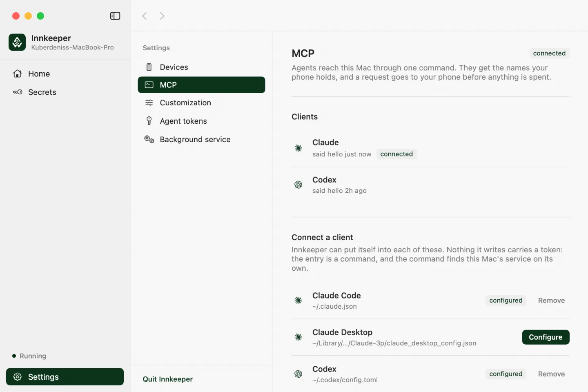Click the Settings gear icon in sidebar
Image resolution: width=588 pixels, height=392 pixels.
tap(17, 377)
